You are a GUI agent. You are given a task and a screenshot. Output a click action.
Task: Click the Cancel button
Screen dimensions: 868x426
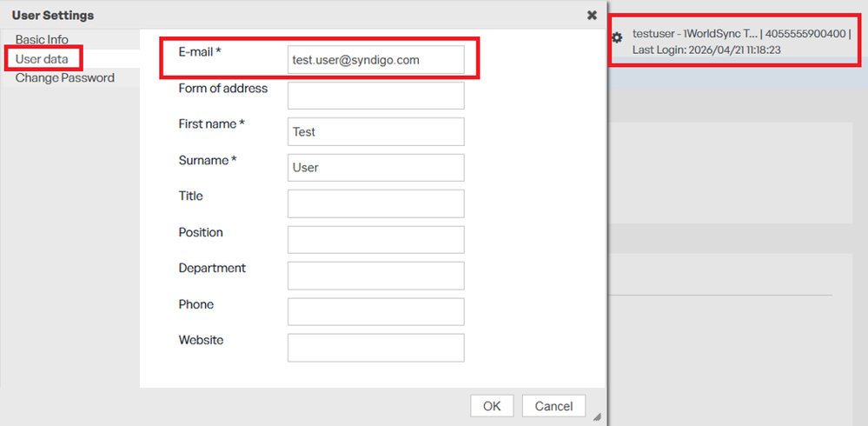[553, 406]
